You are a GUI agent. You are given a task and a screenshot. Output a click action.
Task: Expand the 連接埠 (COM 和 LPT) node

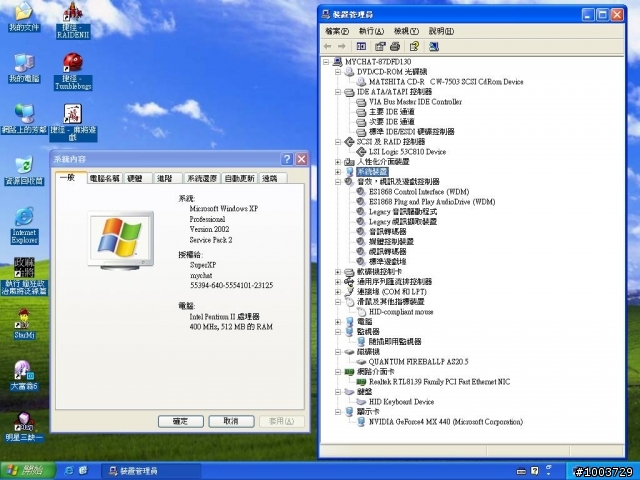pos(338,292)
